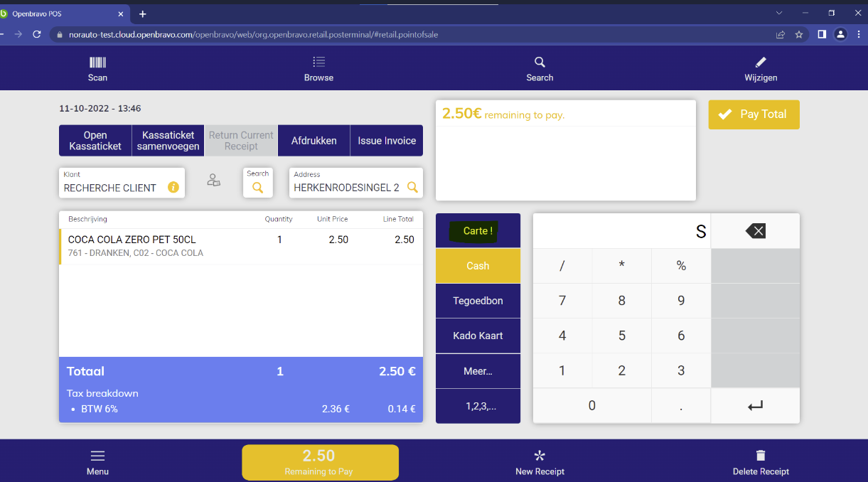Click the 2.50 Remaining to Pay button

[320, 462]
